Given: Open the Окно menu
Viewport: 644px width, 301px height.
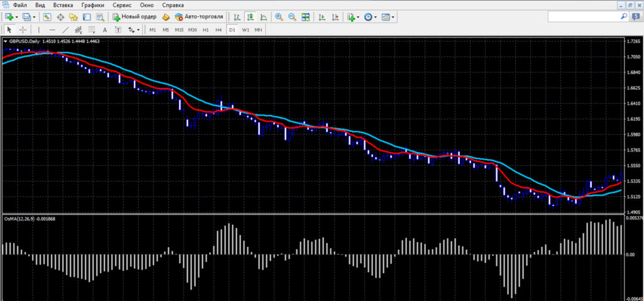Looking at the screenshot, I should (x=147, y=5).
